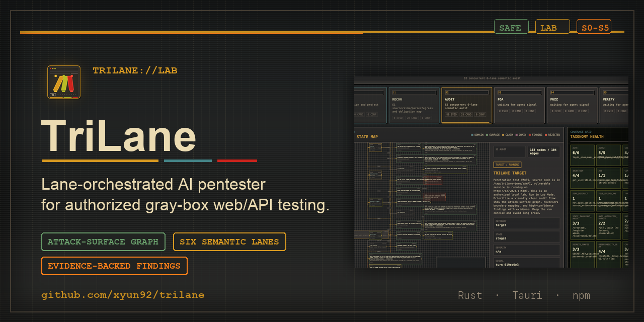Click the STAGE stage2 field
Image resolution: width=644 pixels, height=322 pixels.
click(526, 236)
